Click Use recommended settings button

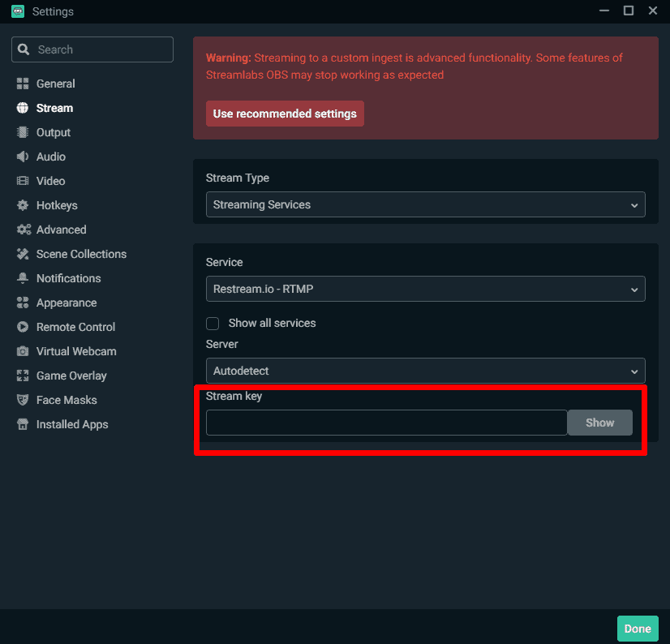pyautogui.click(x=285, y=114)
